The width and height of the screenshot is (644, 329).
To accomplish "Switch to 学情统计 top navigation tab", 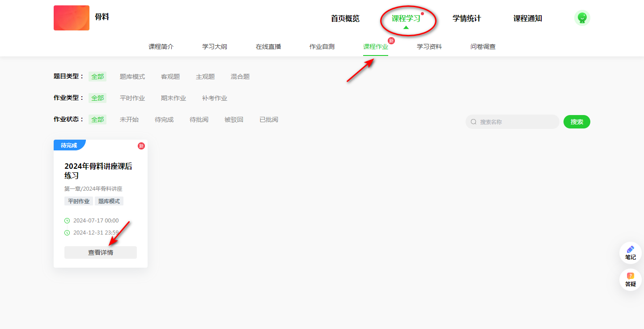I will coord(466,19).
